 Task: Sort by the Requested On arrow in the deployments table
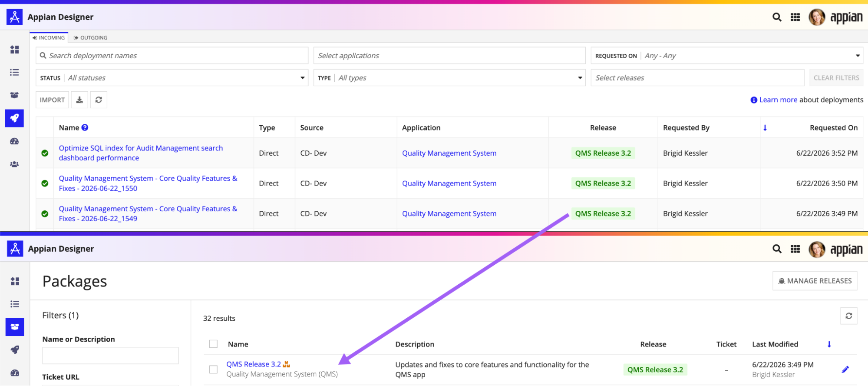pyautogui.click(x=765, y=128)
